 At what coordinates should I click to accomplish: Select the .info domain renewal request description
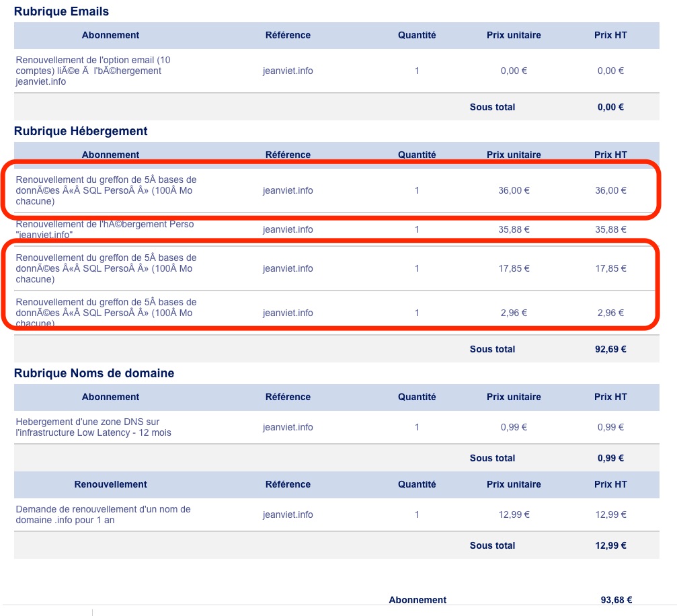coord(103,514)
